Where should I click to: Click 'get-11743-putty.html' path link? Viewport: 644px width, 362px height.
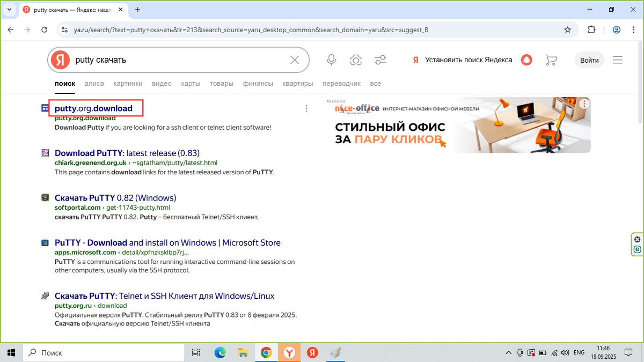point(138,208)
